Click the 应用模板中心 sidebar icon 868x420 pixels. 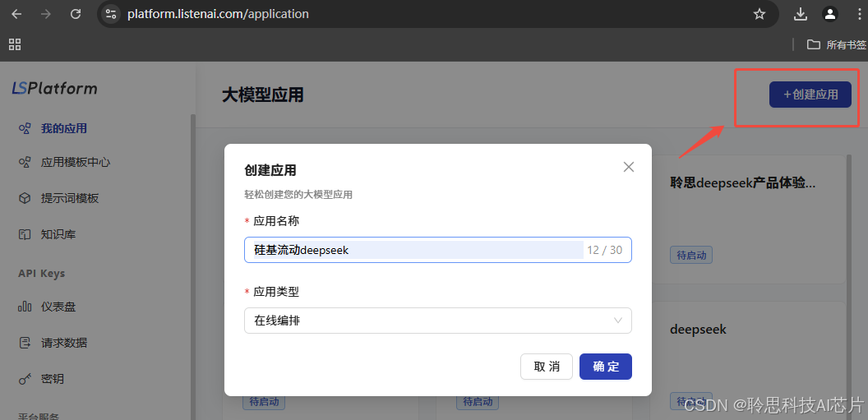coord(25,163)
